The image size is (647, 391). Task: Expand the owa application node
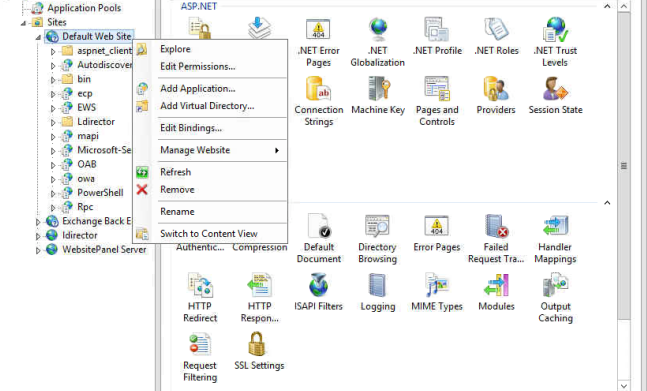point(53,179)
